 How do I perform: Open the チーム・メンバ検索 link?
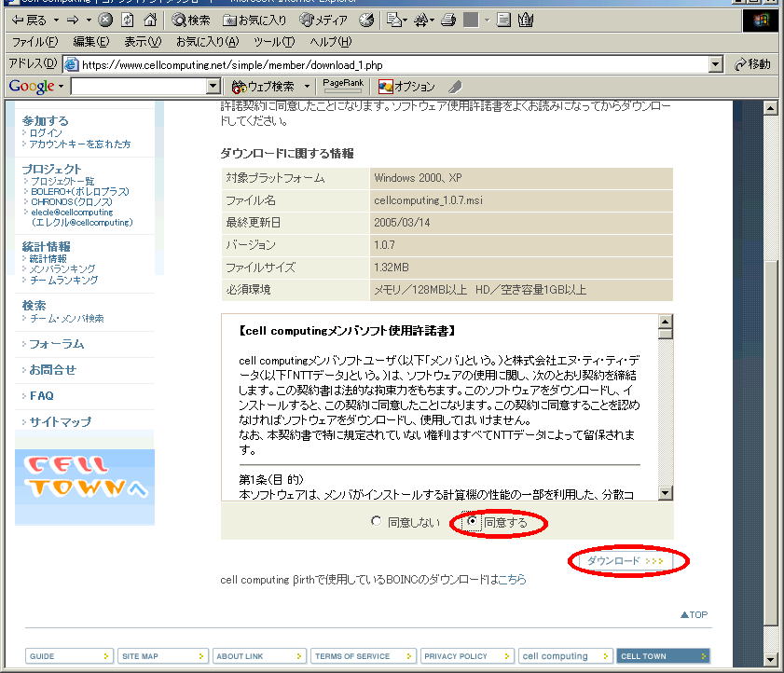point(66,319)
